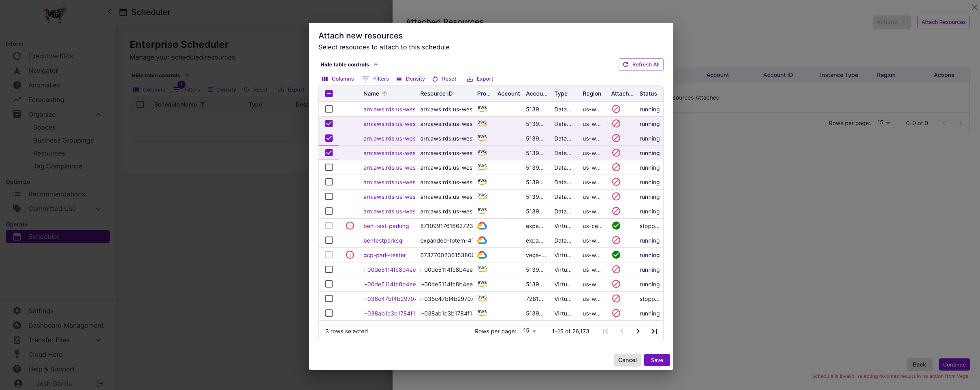Image resolution: width=980 pixels, height=390 pixels.
Task: Reset the dialog table settings
Action: 444,79
